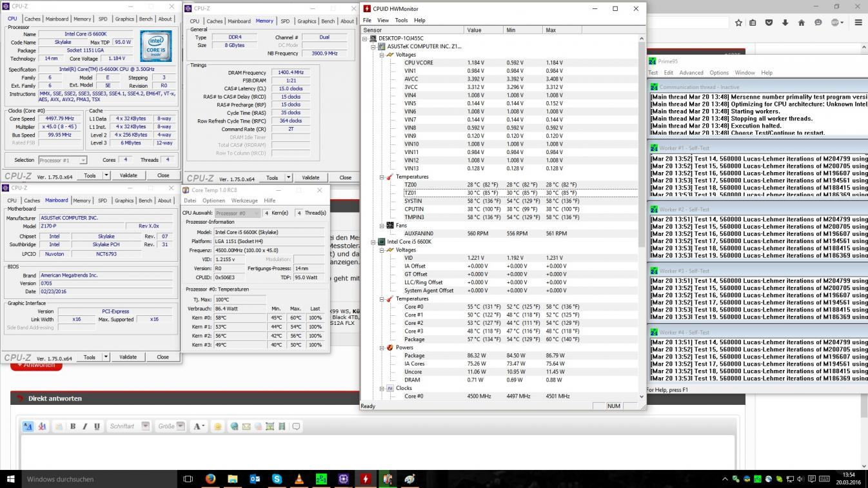Viewport: 868px width, 488px height.
Task: Click the Prime95 icon on the taskbar
Action: tap(321, 479)
